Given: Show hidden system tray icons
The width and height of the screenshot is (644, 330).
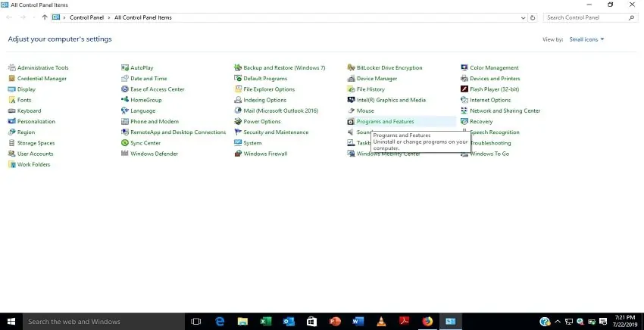Looking at the screenshot, I should coord(558,322).
